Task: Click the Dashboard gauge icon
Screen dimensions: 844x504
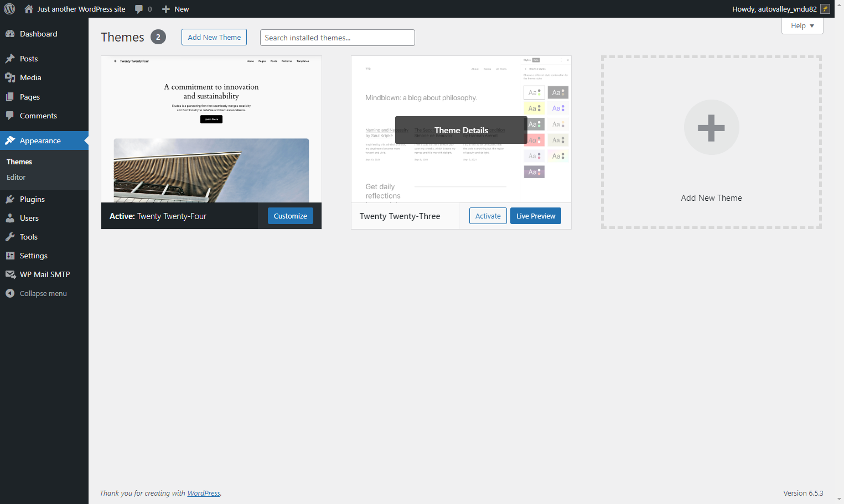Action: click(x=10, y=34)
